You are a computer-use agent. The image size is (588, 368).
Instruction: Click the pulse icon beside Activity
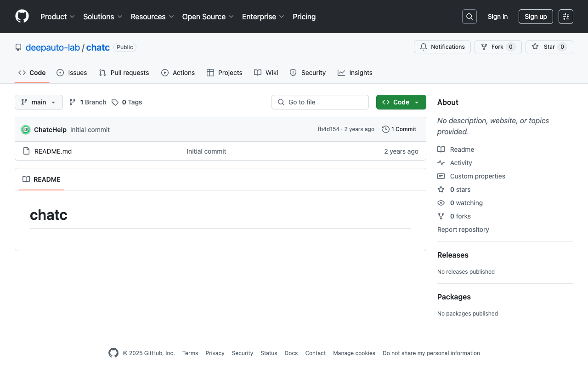pyautogui.click(x=441, y=163)
